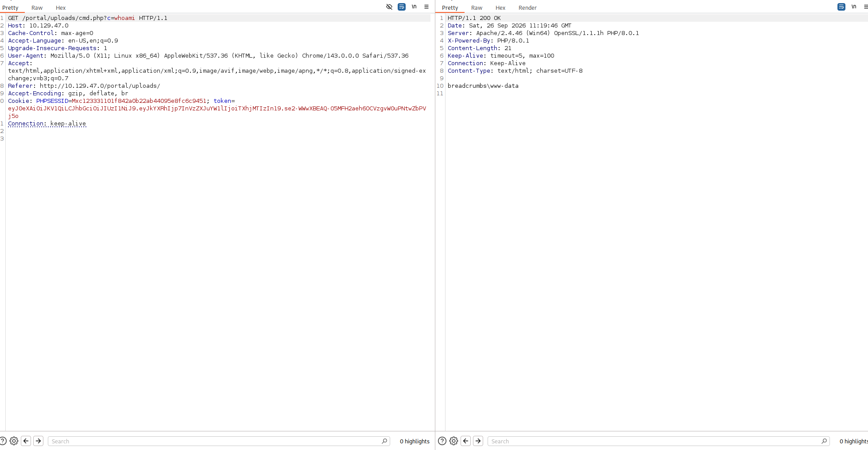868x450 pixels.
Task: Go to next response search match
Action: pos(478,441)
